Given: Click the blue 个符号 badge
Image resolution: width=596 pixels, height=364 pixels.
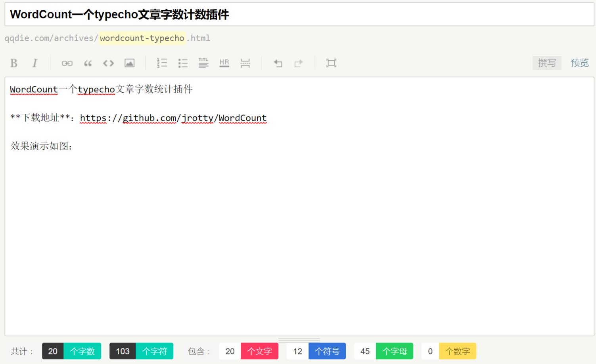Looking at the screenshot, I should click(x=327, y=351).
